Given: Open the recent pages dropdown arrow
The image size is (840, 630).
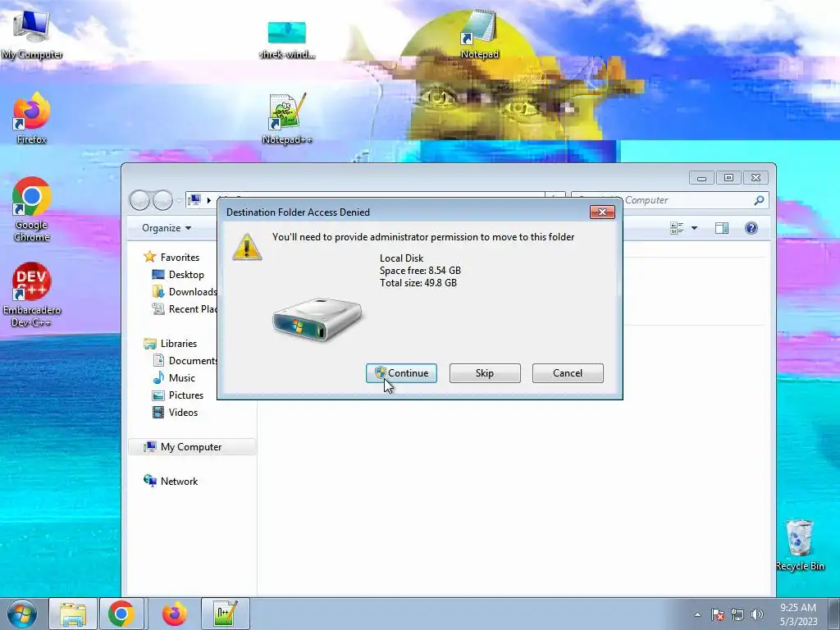Looking at the screenshot, I should pyautogui.click(x=180, y=200).
